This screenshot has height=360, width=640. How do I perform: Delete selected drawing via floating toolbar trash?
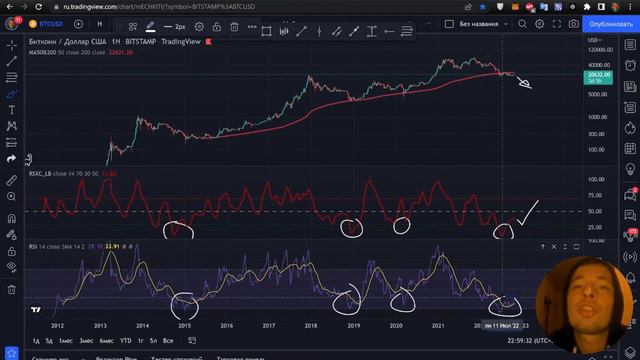[234, 27]
